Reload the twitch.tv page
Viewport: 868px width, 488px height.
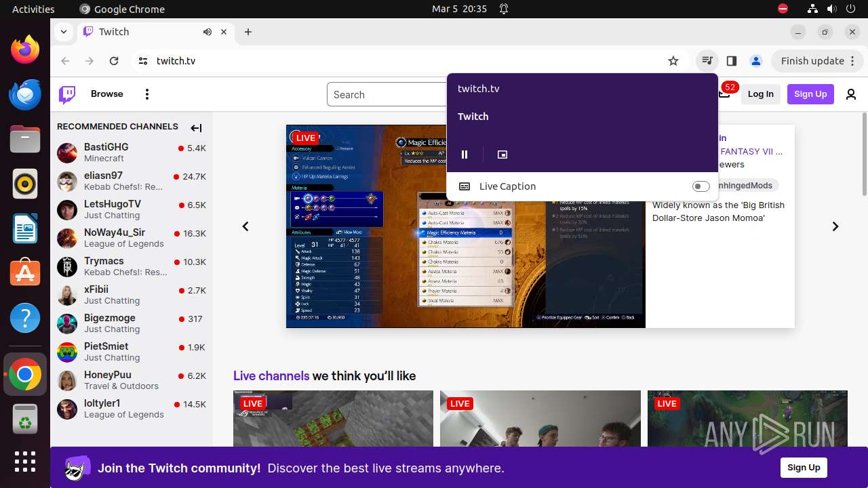tap(114, 61)
